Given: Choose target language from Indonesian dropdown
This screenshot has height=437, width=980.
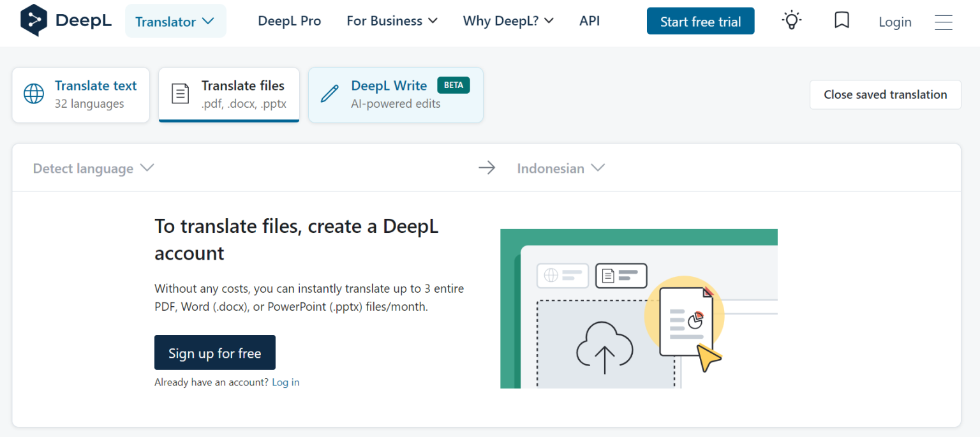Looking at the screenshot, I should [560, 168].
